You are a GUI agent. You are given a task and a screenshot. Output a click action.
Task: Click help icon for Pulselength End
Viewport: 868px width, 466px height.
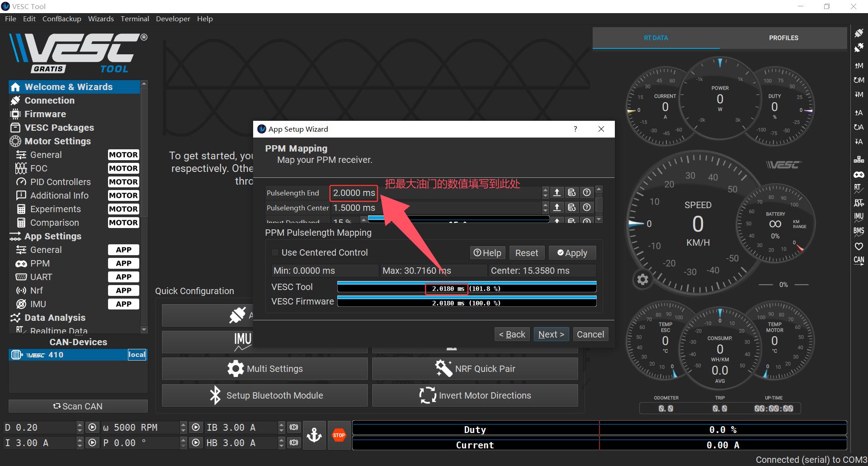tap(587, 193)
